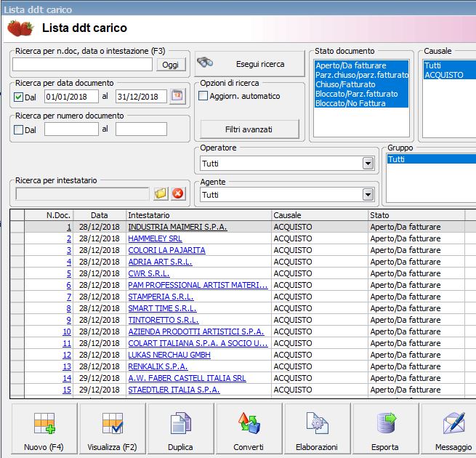Enable the Dal checkbox for numero documento
Viewport: 476px width, 458px height.
pos(18,129)
